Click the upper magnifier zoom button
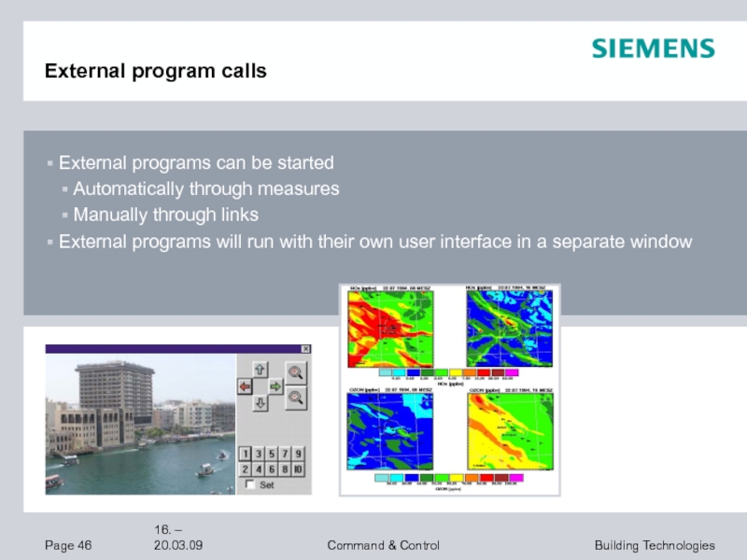 click(x=296, y=372)
